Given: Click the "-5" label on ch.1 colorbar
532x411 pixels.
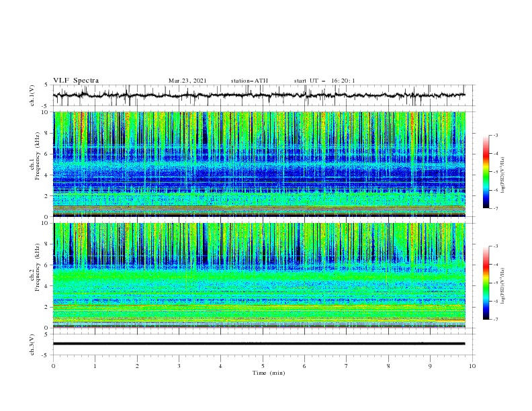Looking at the screenshot, I should coord(496,172).
